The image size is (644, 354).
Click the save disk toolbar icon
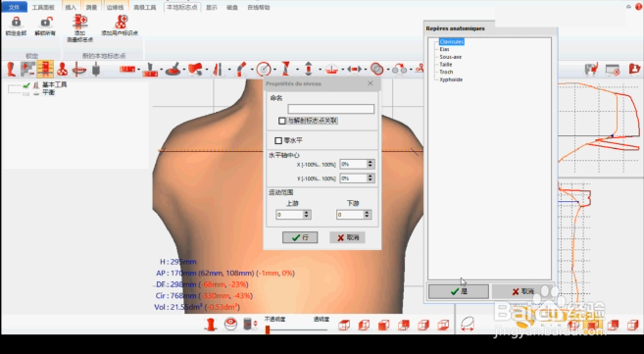(591, 69)
